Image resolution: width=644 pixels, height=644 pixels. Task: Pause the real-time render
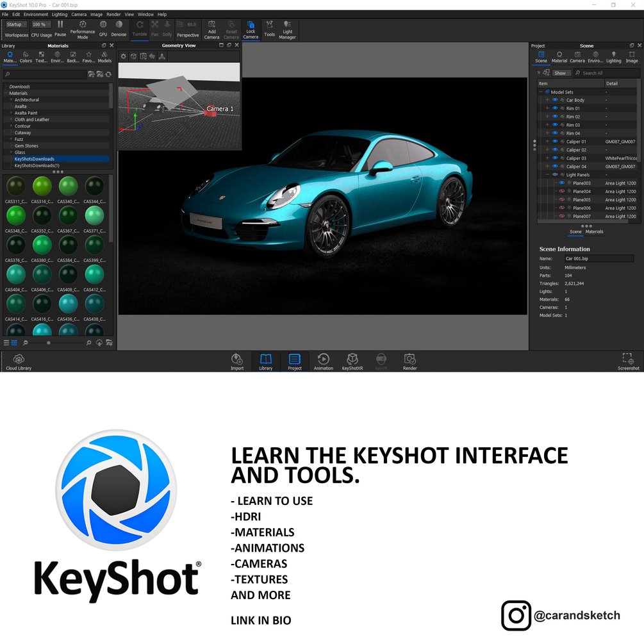click(60, 29)
